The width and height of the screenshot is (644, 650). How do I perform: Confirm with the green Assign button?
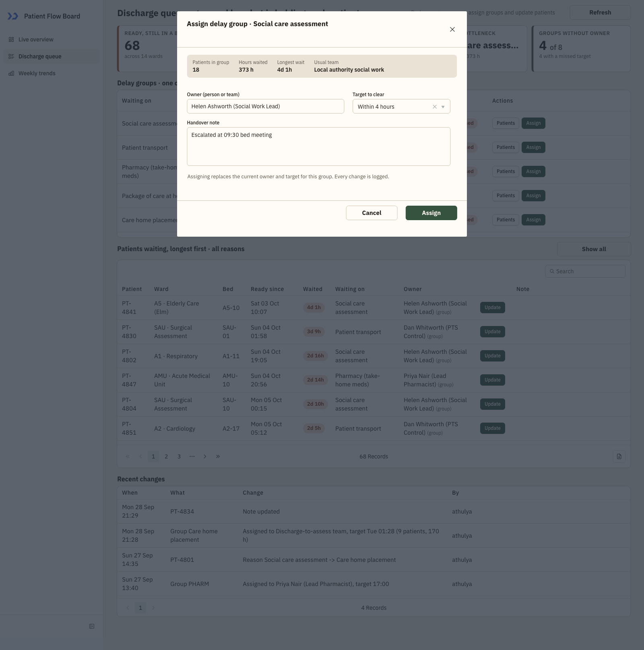coord(431,213)
